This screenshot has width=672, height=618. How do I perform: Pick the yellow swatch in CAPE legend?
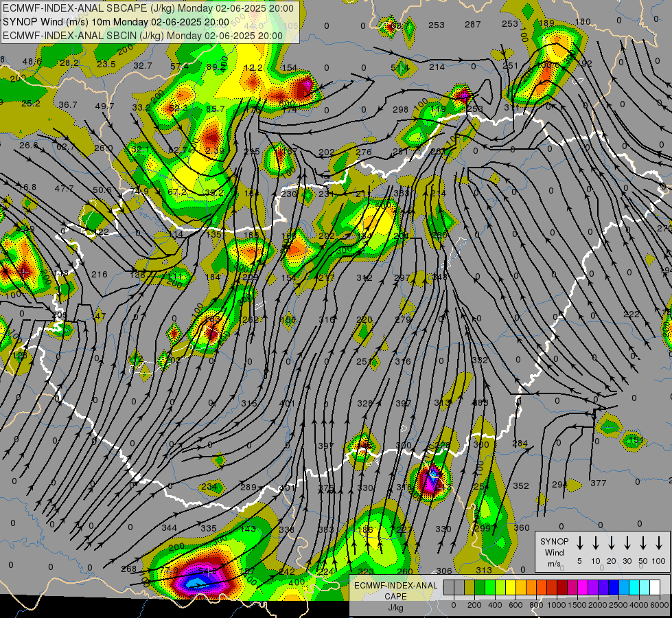click(x=511, y=588)
